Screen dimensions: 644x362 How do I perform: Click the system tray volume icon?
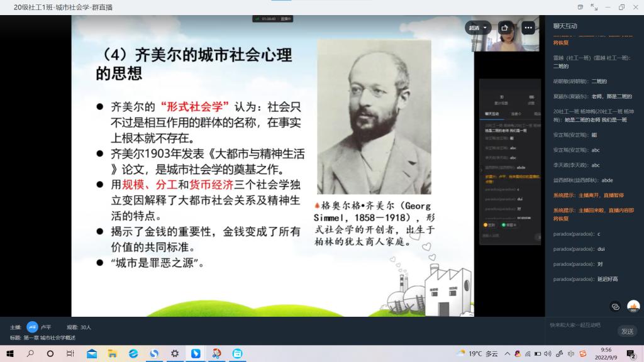click(548, 354)
